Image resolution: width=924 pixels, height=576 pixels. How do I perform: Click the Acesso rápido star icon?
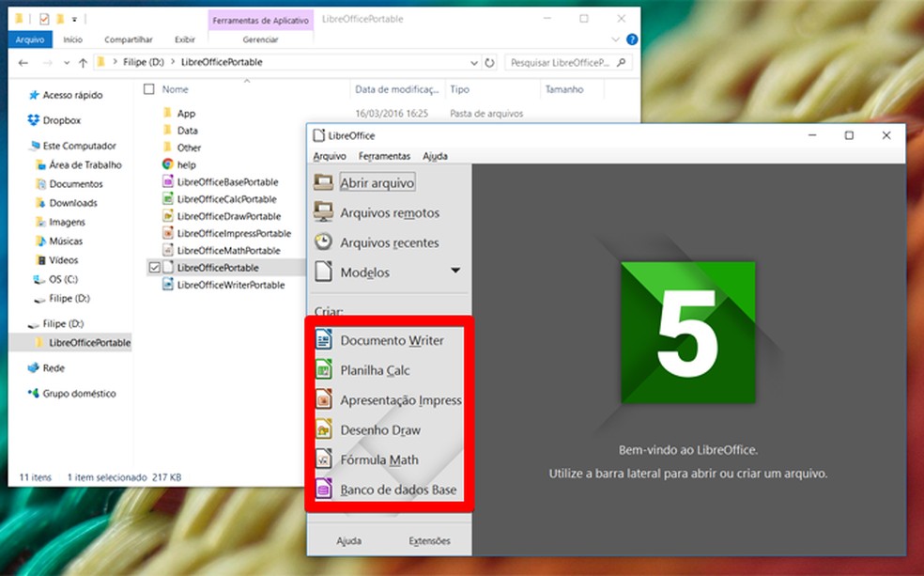pos(34,94)
